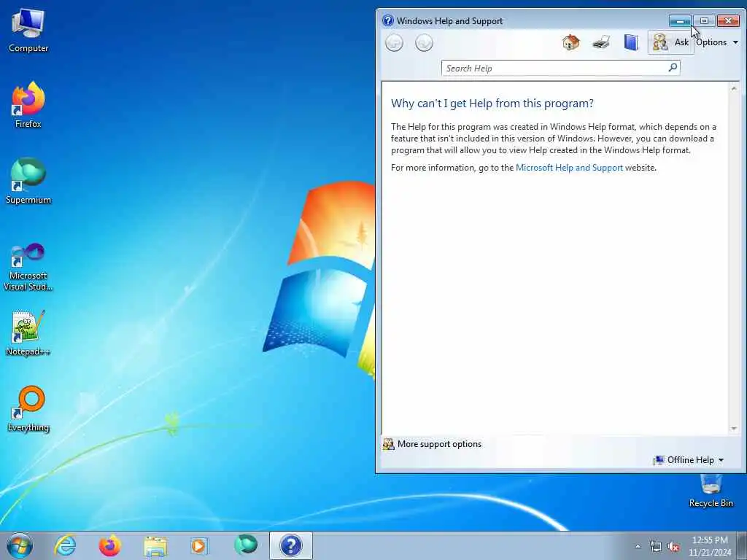Click scrollbar down arrow in Help window
The width and height of the screenshot is (747, 560).
734,429
